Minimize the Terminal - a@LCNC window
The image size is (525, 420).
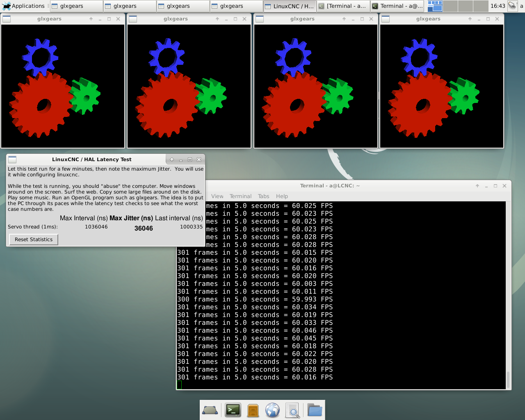(x=486, y=186)
